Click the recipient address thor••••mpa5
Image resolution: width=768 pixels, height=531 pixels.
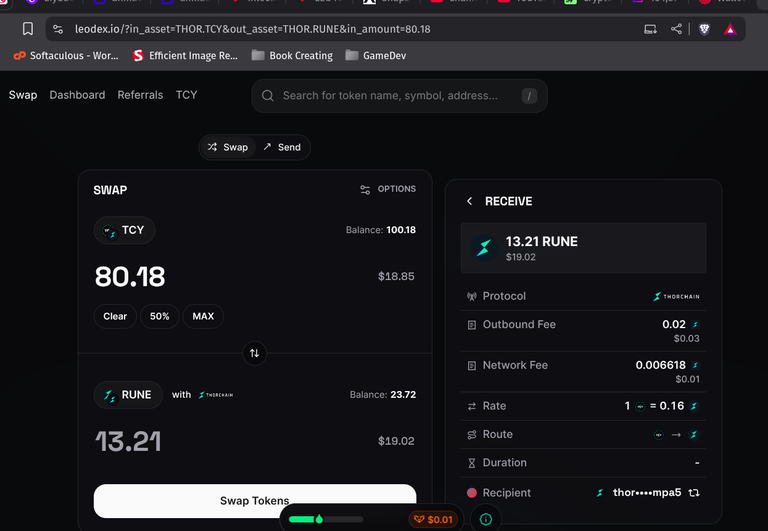647,493
